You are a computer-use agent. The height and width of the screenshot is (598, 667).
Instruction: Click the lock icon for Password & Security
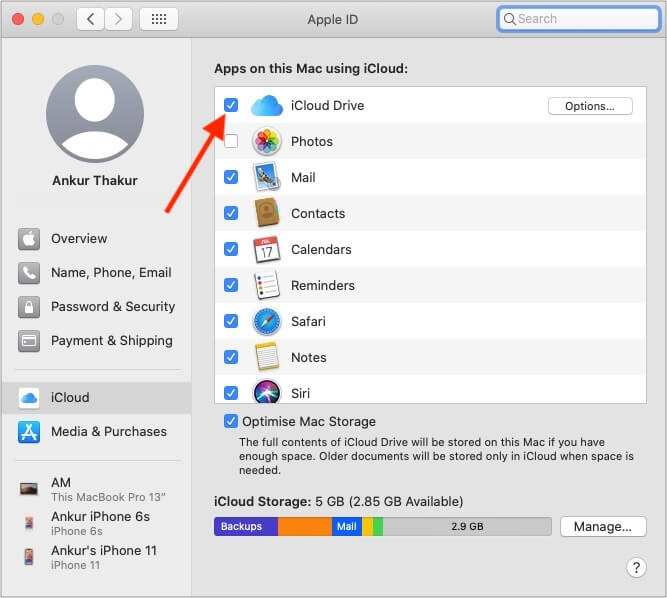(29, 307)
